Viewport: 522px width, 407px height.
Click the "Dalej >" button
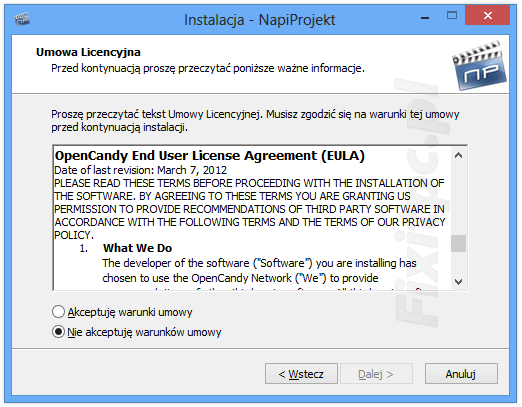(376, 374)
